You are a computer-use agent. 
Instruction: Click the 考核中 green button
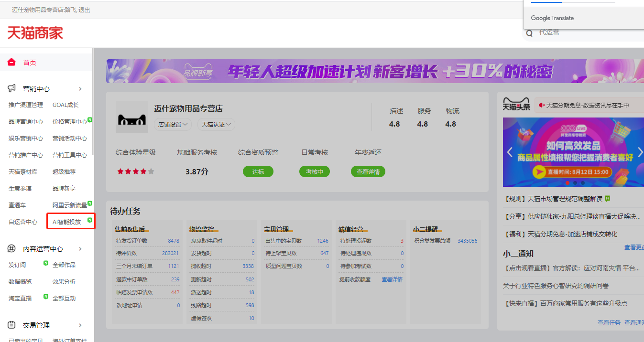315,171
